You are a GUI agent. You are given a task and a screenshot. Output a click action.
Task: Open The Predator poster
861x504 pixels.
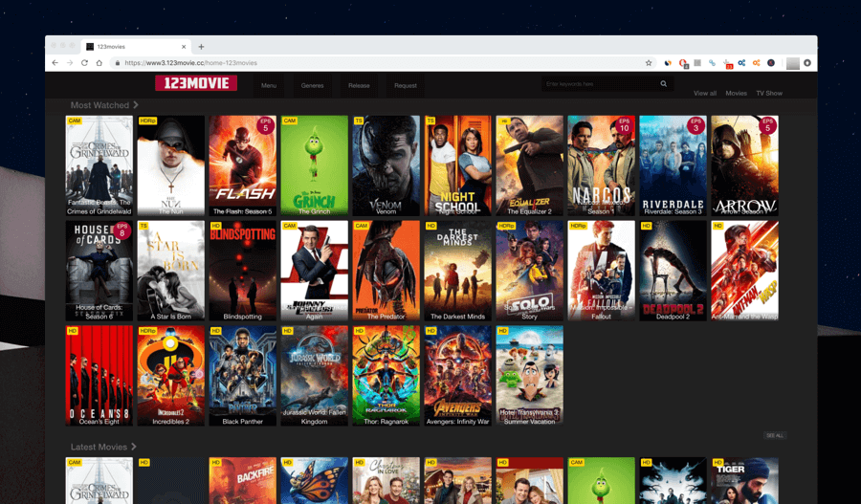tap(386, 271)
